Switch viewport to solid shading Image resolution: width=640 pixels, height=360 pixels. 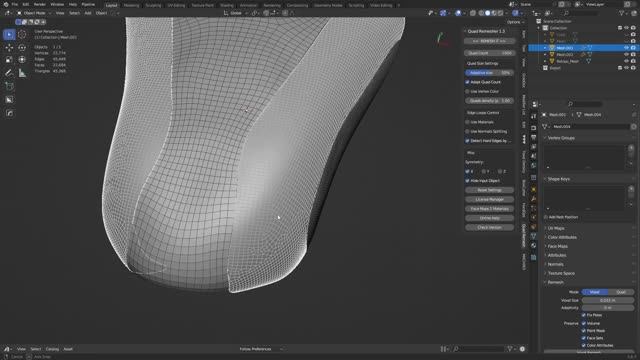click(488, 13)
